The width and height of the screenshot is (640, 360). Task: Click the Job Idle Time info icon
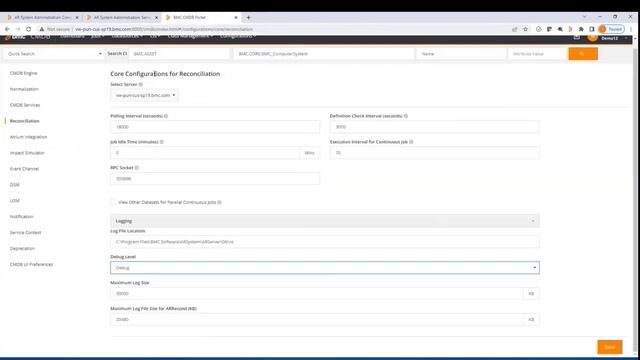(162, 142)
